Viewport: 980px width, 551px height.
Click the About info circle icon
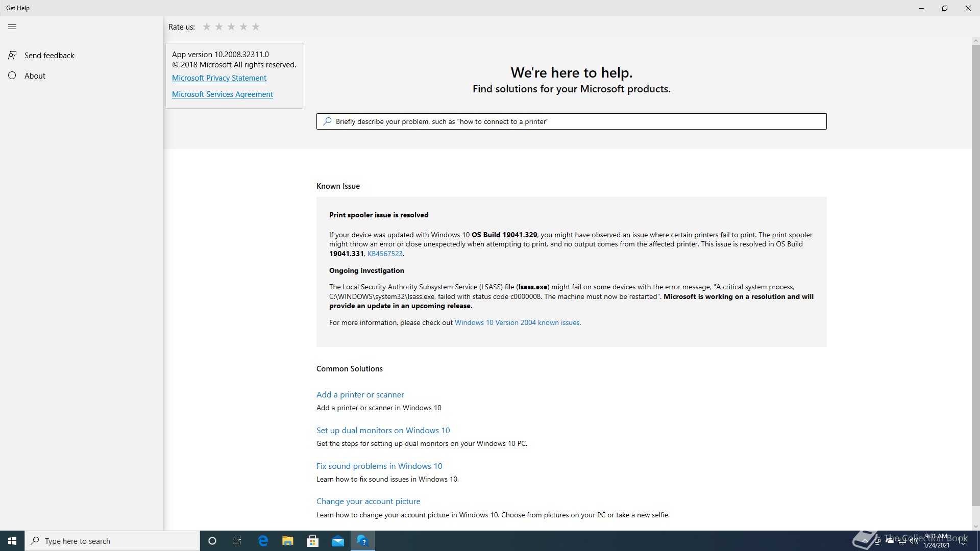coord(12,76)
